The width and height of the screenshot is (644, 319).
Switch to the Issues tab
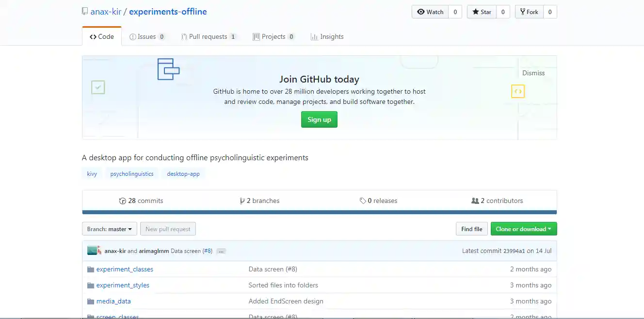[x=147, y=36]
